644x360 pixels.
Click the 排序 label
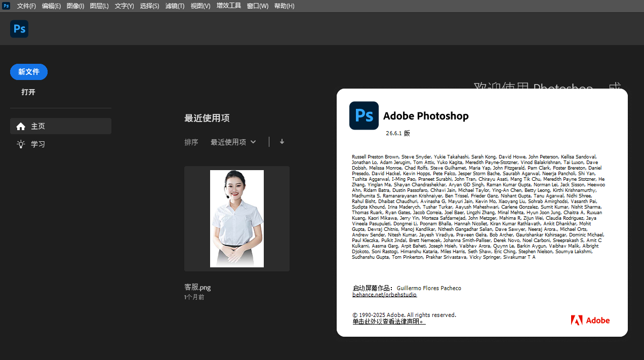click(191, 142)
